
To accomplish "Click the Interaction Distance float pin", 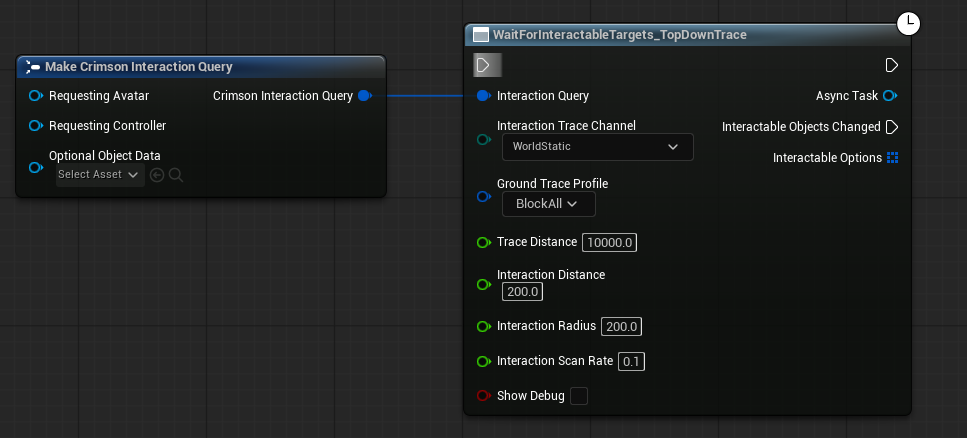I will (x=484, y=284).
